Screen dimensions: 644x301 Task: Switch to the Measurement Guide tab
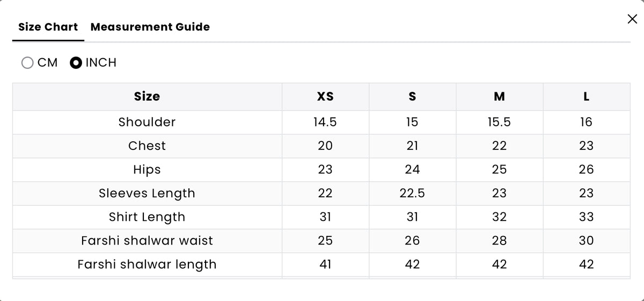click(150, 27)
